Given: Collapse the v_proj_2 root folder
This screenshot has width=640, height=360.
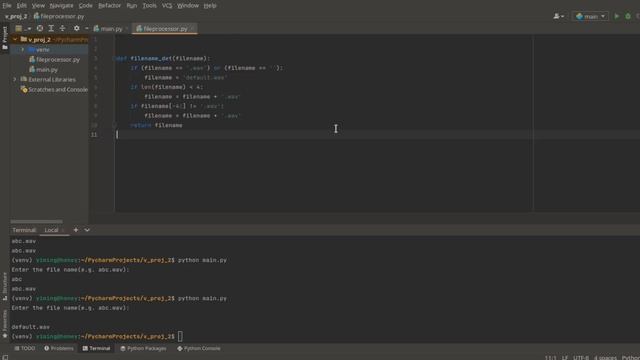Looking at the screenshot, I should click(x=15, y=39).
